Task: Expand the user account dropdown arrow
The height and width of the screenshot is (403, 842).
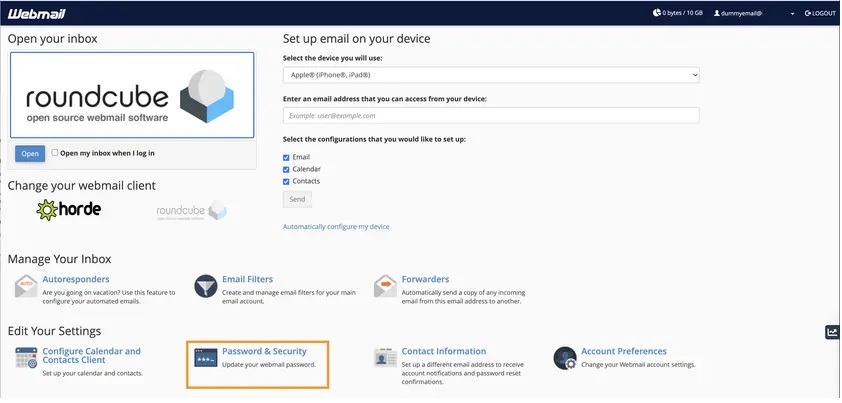Action: point(792,14)
